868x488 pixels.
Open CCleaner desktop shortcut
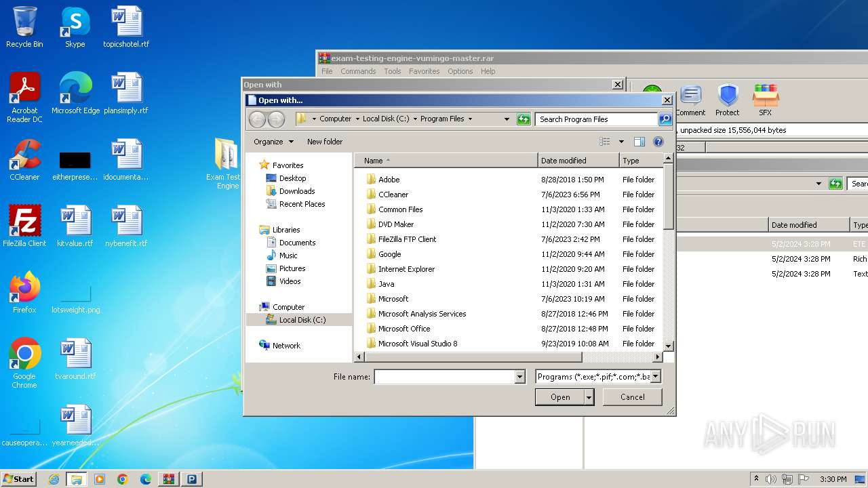coord(24,160)
